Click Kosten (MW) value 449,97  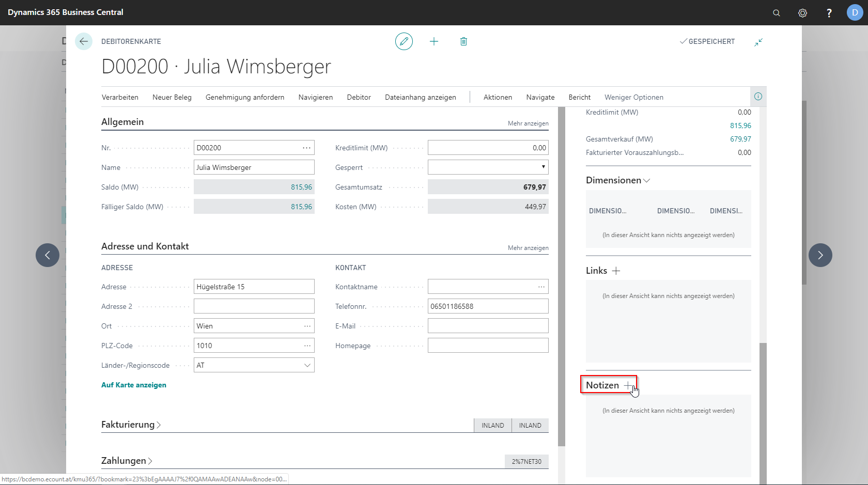[488, 207]
